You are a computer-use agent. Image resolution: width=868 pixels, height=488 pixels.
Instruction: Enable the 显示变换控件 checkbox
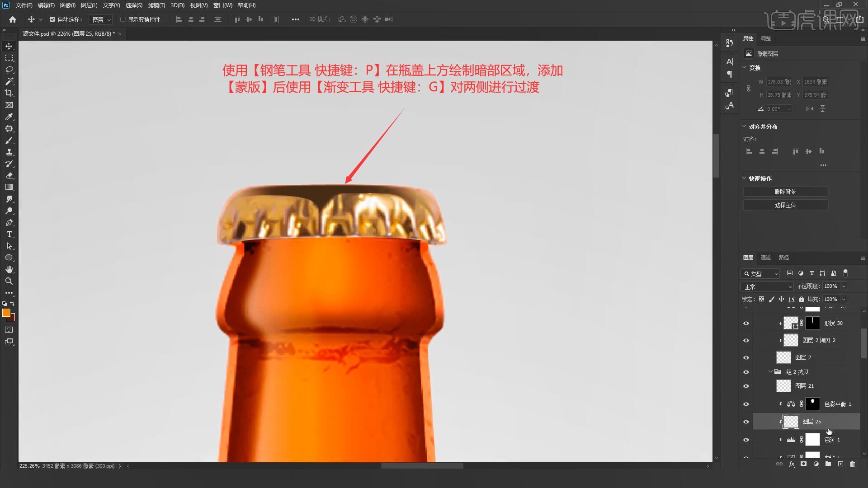[123, 19]
